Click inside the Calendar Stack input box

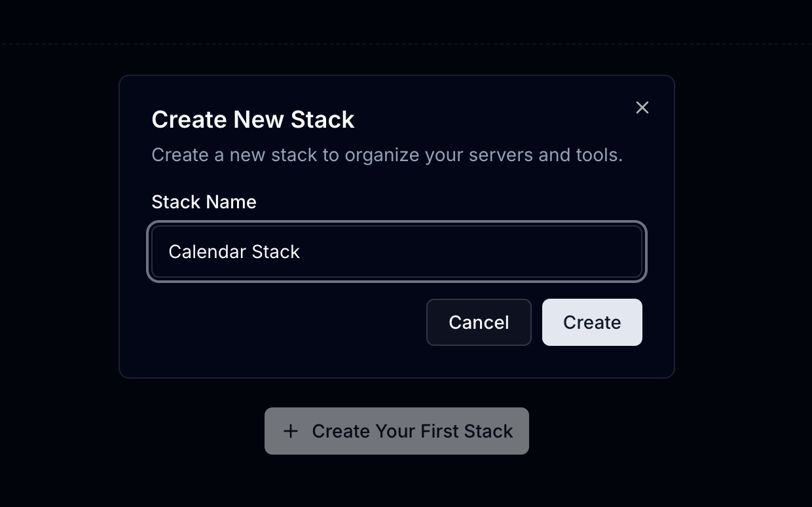click(396, 252)
